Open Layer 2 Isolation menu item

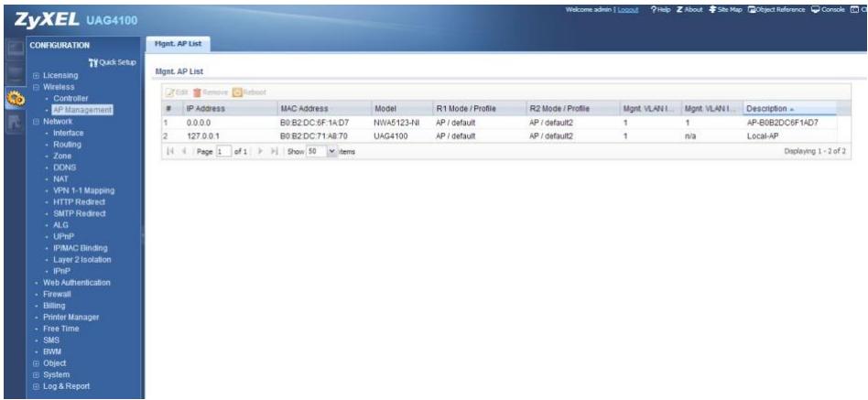tap(81, 259)
